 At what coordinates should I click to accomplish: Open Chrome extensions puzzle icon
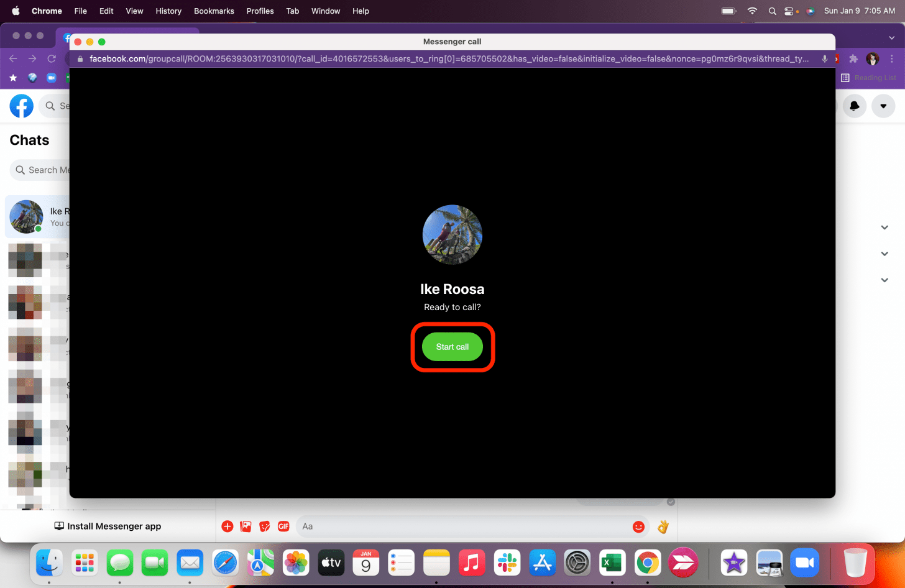click(x=854, y=58)
